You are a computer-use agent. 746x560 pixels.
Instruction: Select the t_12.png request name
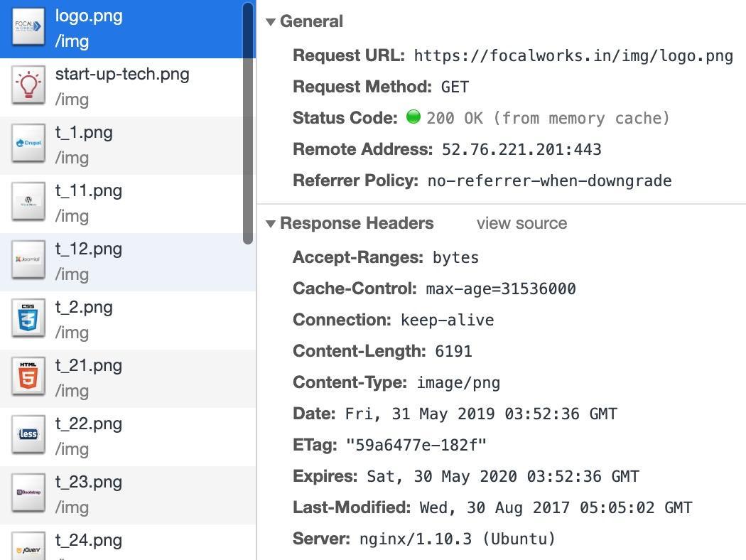tap(89, 249)
